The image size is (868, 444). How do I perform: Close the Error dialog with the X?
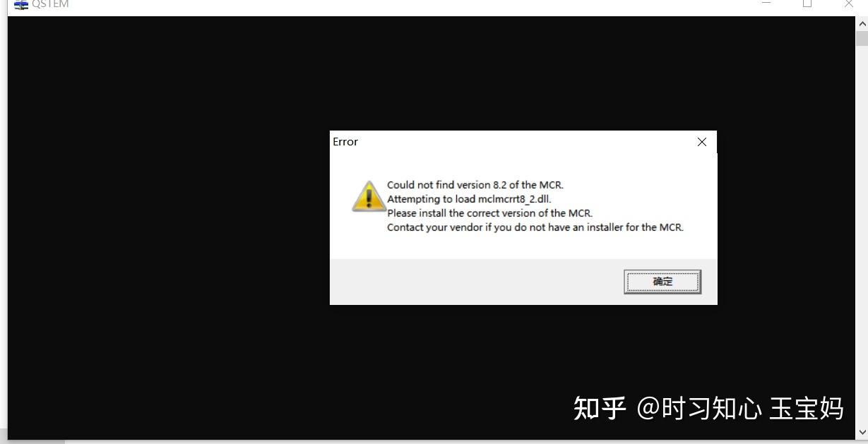coord(701,142)
